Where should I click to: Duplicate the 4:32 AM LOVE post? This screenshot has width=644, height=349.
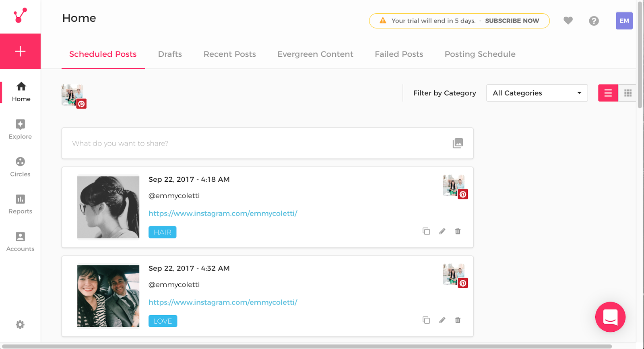click(426, 320)
